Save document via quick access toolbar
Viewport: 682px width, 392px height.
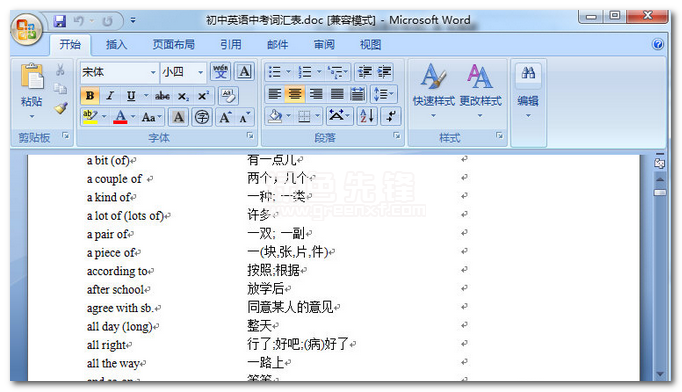pos(60,21)
